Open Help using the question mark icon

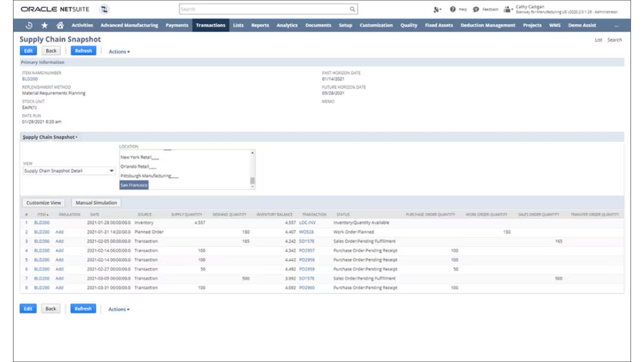pos(452,9)
